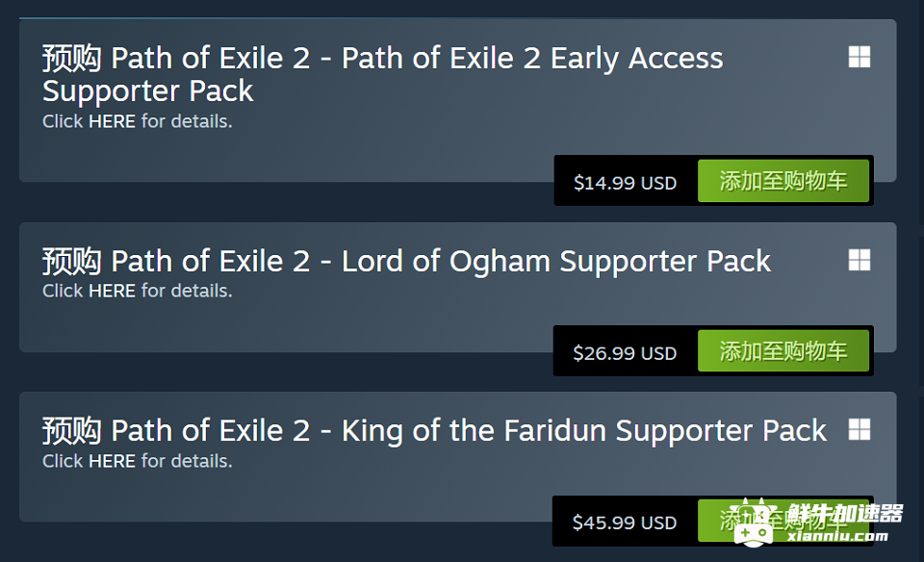
Task: Click HERE for details under King of the Faridun
Action: pos(112,461)
